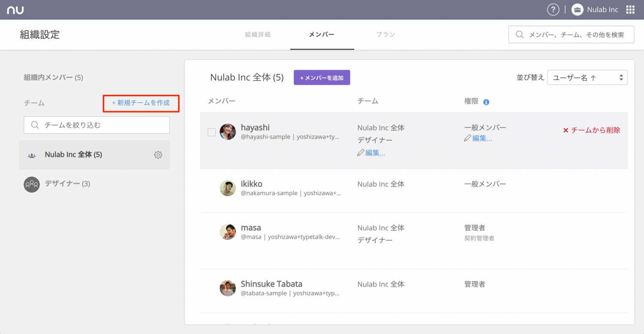The height and width of the screenshot is (334, 644).
Task: Click the red X remove-from-team icon
Action: (x=565, y=130)
